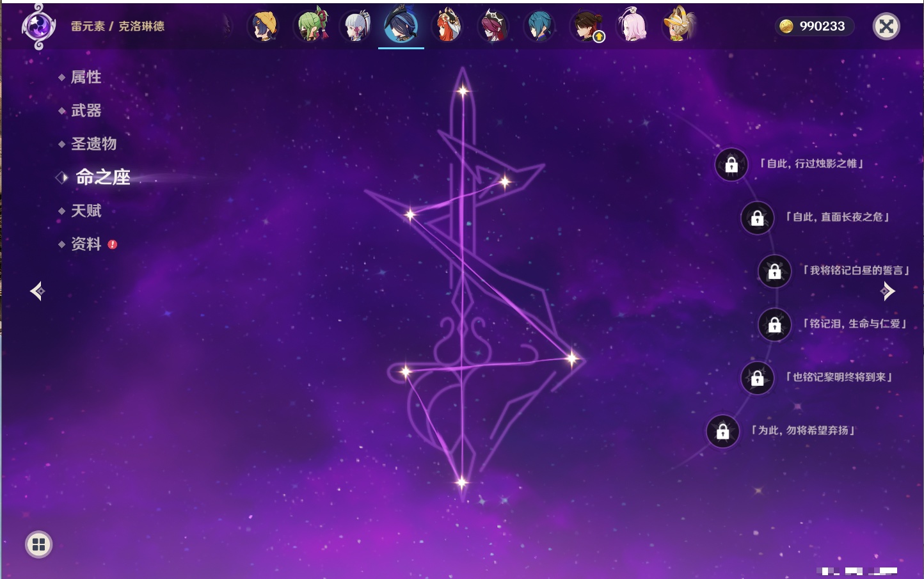Click the 雷元素 / 克洛琳德 title text

[118, 26]
